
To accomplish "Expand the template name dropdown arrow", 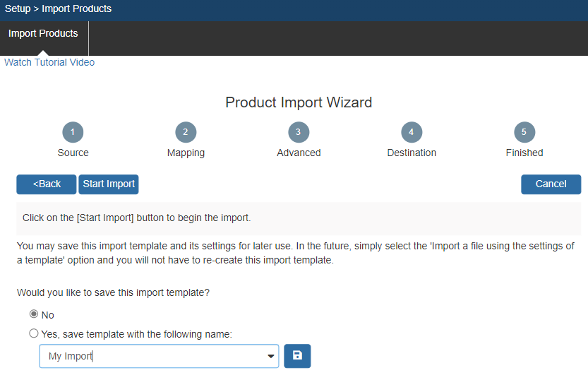I will point(271,357).
